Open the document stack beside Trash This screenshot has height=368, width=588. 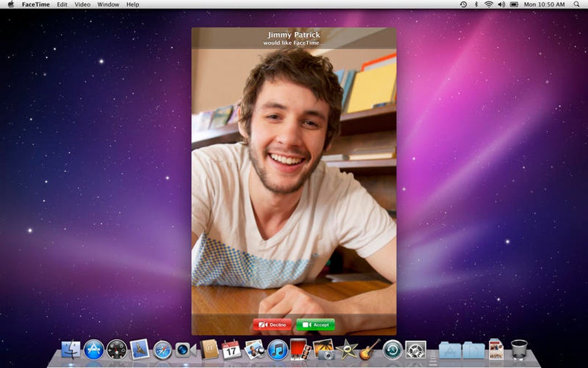496,349
